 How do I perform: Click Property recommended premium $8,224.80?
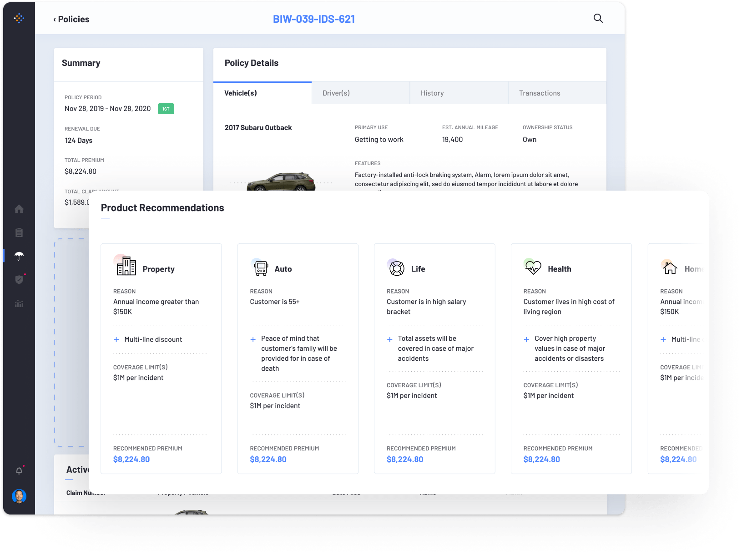pos(131,459)
